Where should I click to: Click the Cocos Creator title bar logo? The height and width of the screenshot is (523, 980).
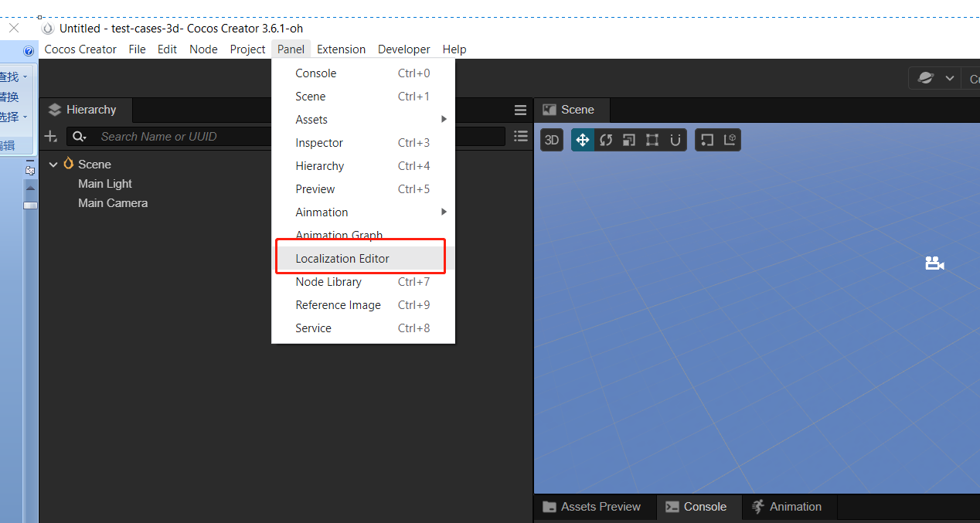(x=48, y=29)
